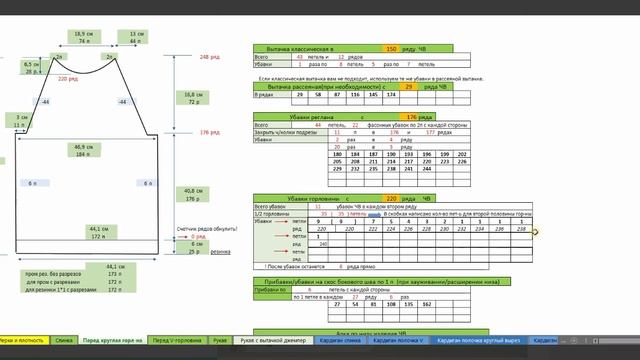
Task: Go to the "Кардиган спинка" sheet tab
Action: (340, 340)
